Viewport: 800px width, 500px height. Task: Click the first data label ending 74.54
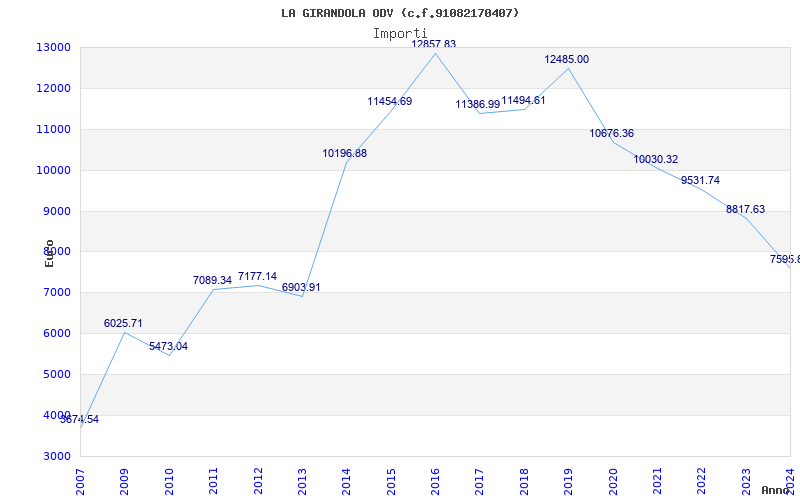click(x=80, y=420)
